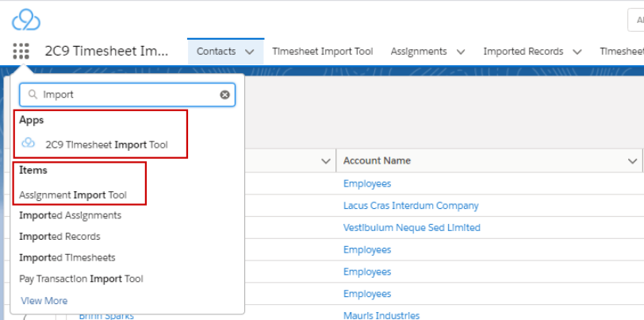
Task: Click the 2C9 Timesheet Import Tool app icon
Action: pos(29,143)
